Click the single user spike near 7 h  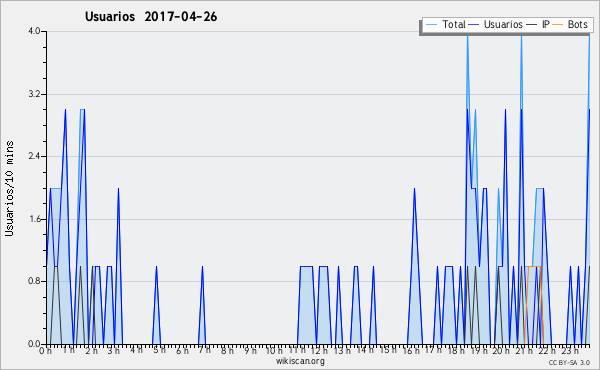click(202, 305)
